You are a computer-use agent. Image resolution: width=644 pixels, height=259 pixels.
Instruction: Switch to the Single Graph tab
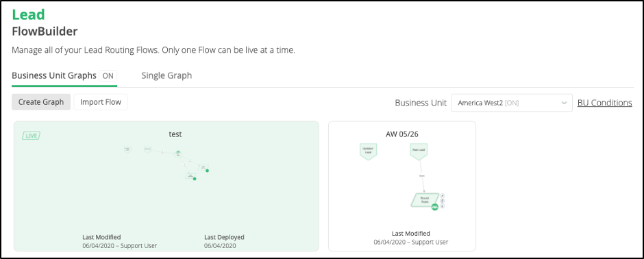pos(166,75)
